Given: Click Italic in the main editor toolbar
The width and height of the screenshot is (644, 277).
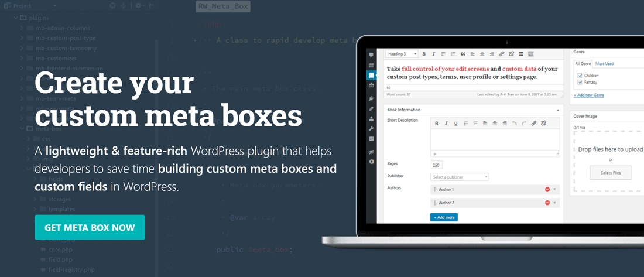Looking at the screenshot, I should pyautogui.click(x=434, y=54).
